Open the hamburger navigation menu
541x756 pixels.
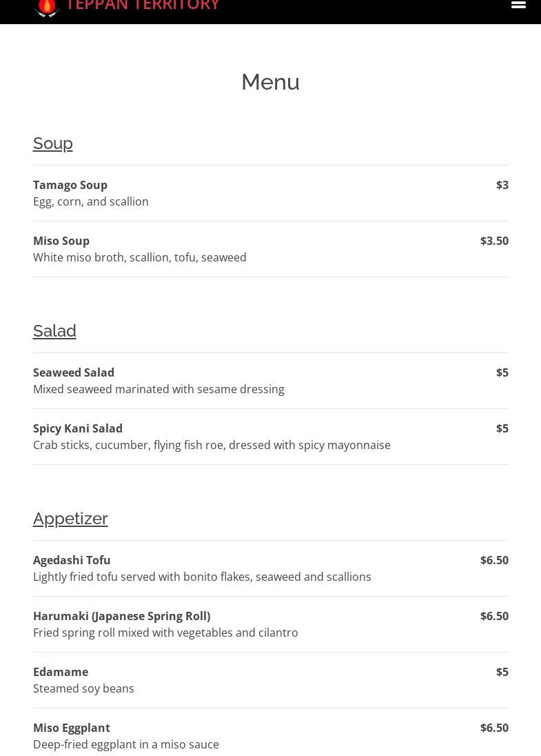[x=518, y=5]
